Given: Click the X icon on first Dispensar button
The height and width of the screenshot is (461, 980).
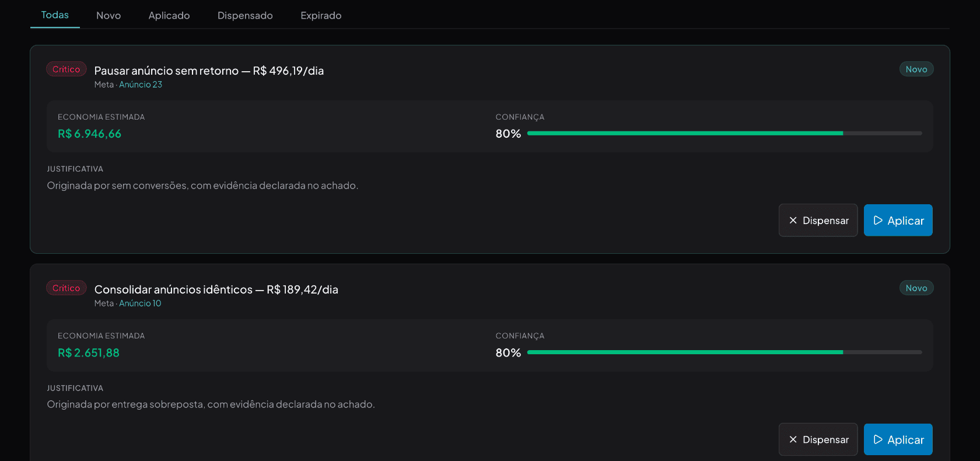Looking at the screenshot, I should (x=793, y=221).
